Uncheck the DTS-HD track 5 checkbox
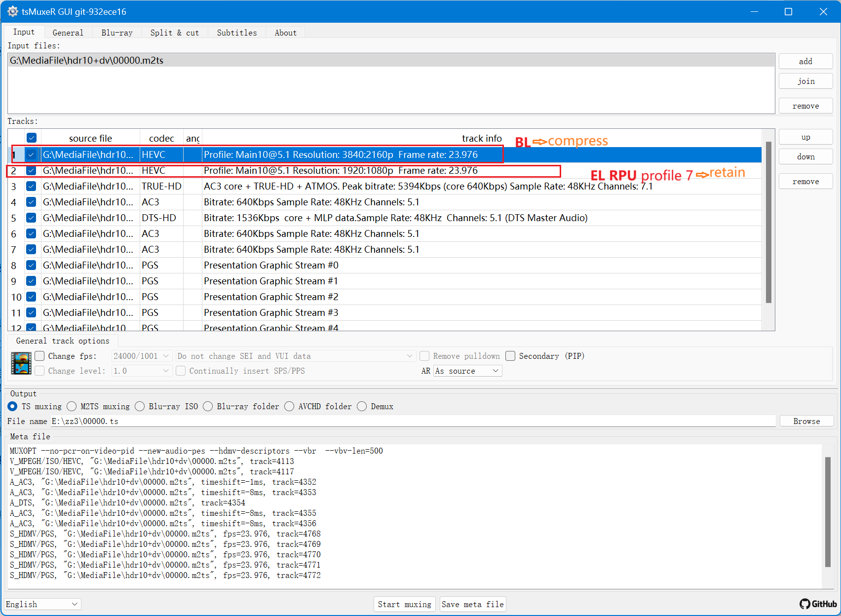This screenshot has width=841, height=616. (x=32, y=218)
